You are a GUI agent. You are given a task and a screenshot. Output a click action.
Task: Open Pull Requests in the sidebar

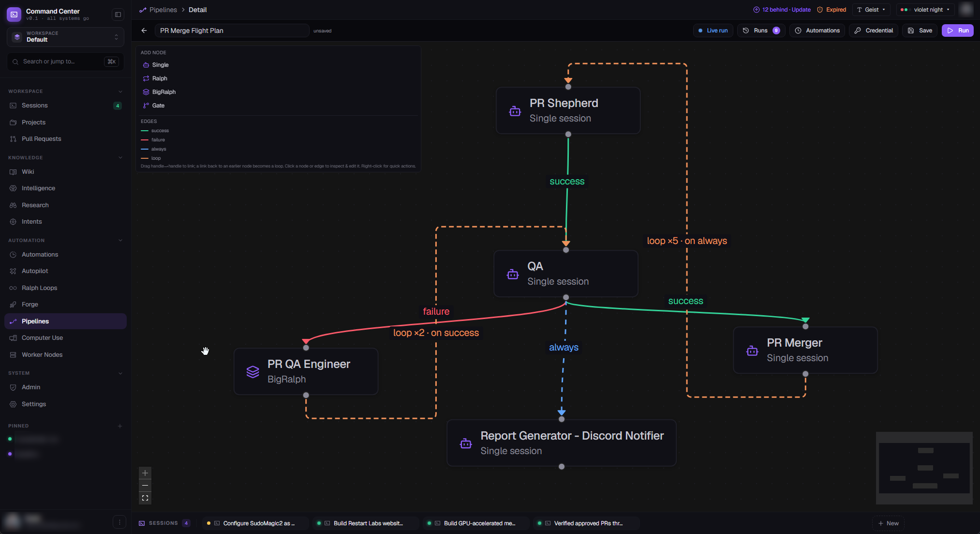(x=65, y=139)
